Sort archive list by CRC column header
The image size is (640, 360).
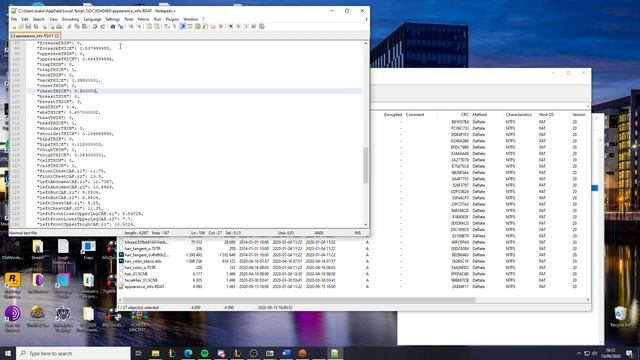[464, 115]
